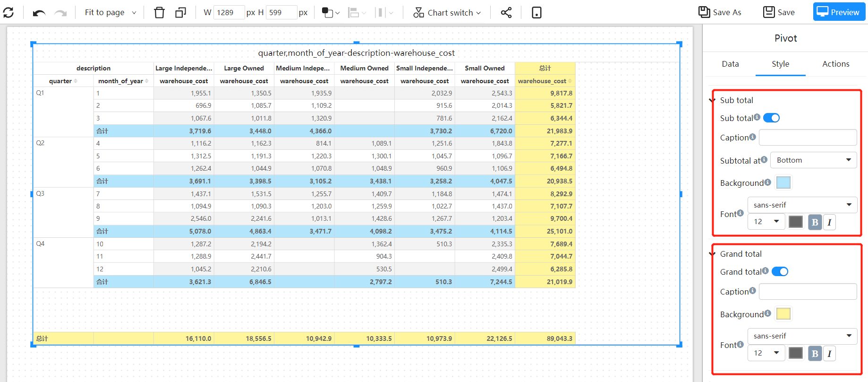
Task: Open the Chart switch dropdown
Action: pos(447,13)
